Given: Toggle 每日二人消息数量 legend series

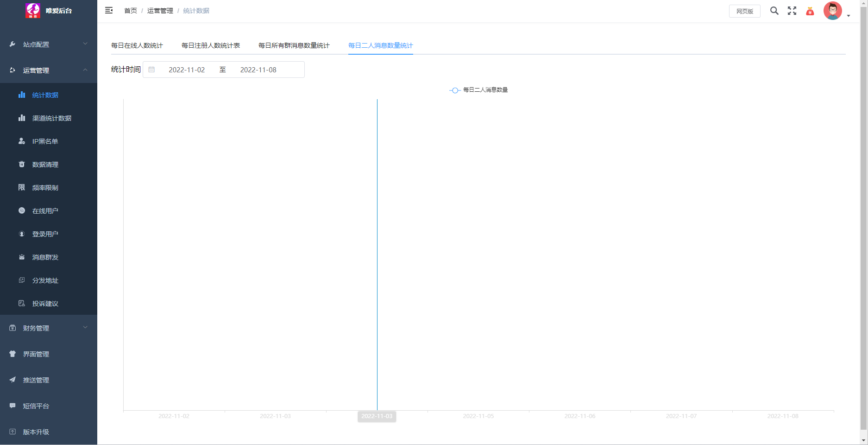Looking at the screenshot, I should (479, 90).
